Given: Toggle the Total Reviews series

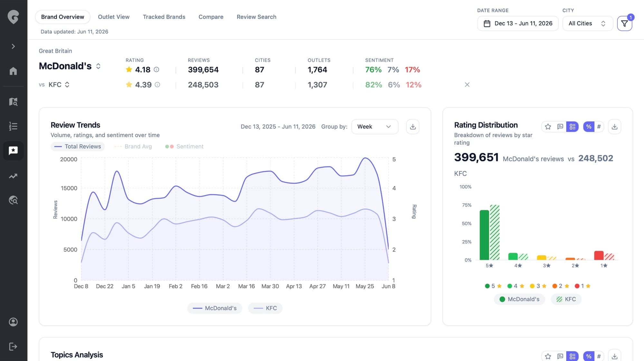Looking at the screenshot, I should coord(78,146).
